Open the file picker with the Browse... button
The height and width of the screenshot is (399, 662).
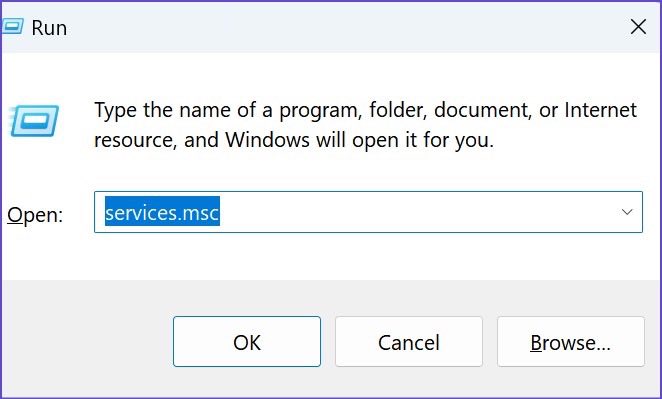[571, 342]
